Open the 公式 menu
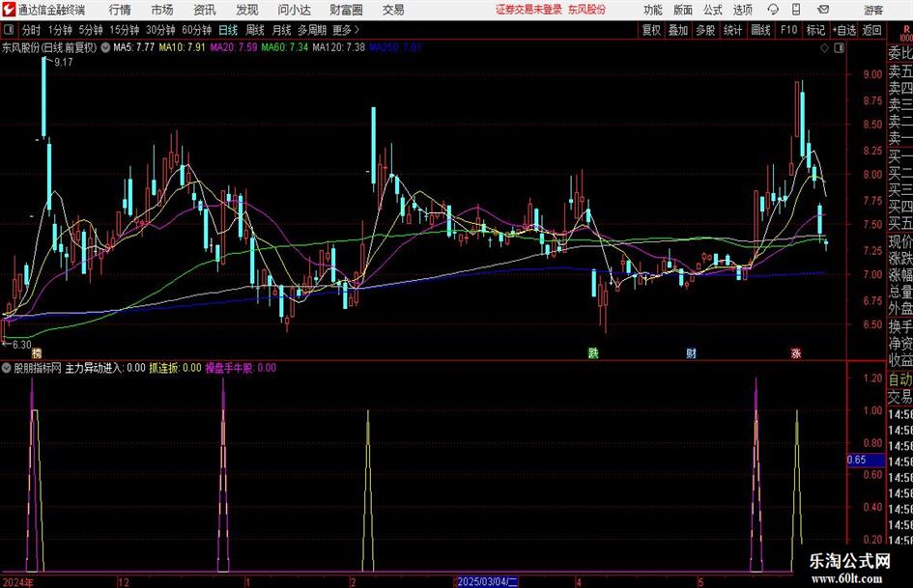This screenshot has width=913, height=588. (713, 10)
